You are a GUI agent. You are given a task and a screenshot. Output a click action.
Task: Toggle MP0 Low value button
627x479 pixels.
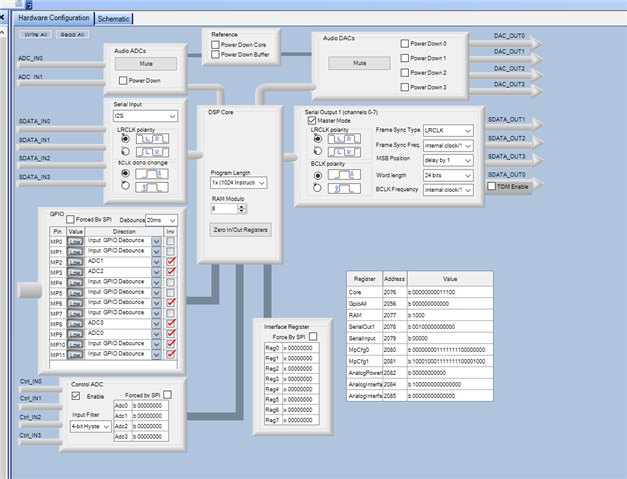[x=75, y=241]
